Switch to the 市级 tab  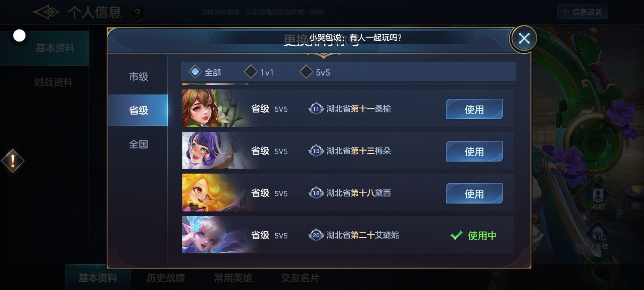[138, 77]
